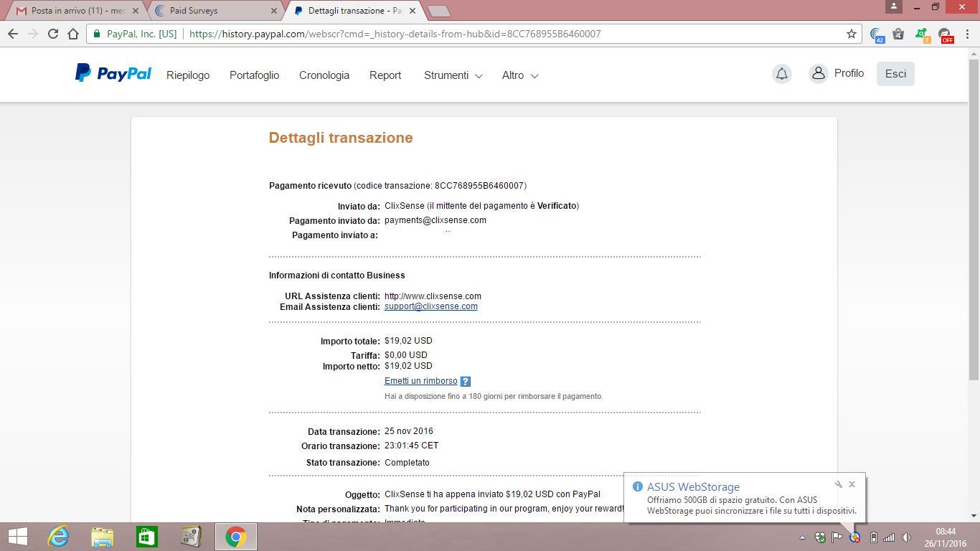Click the extension icon with OFF badge
The image size is (980, 551).
(946, 34)
